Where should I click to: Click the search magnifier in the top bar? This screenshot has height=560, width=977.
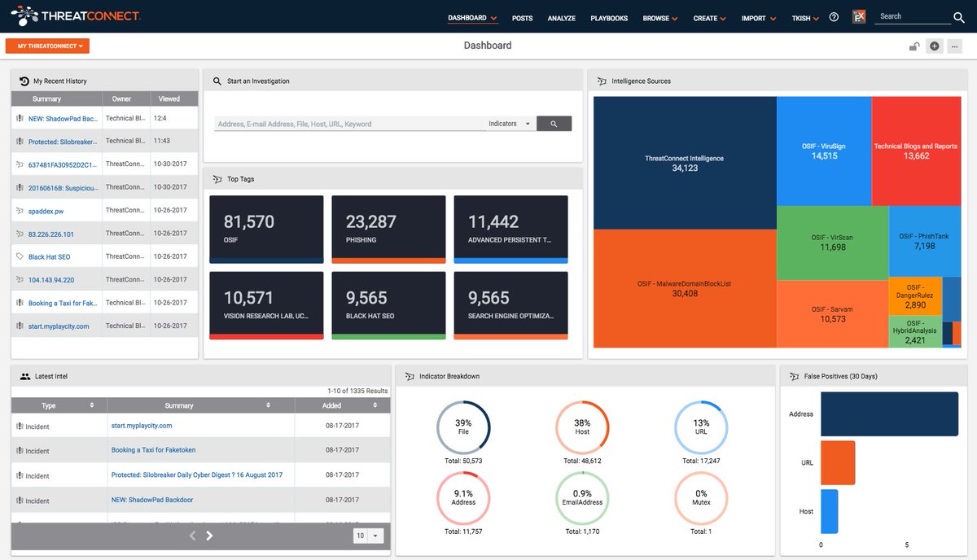click(958, 17)
